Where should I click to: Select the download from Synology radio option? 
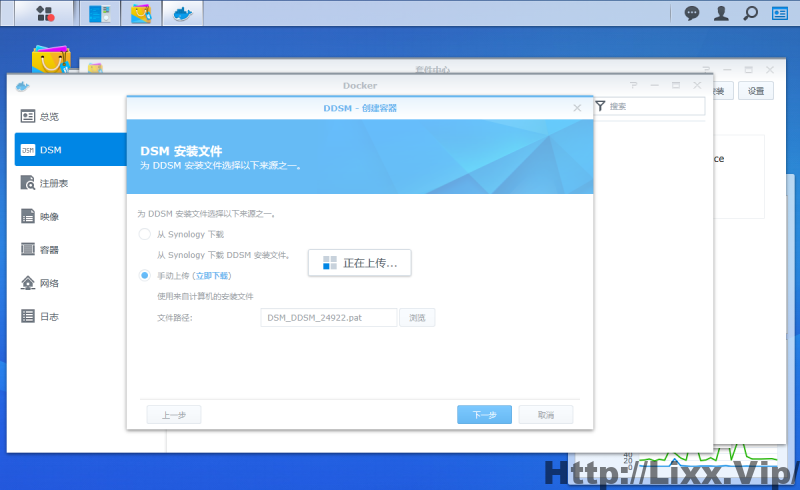[x=145, y=234]
